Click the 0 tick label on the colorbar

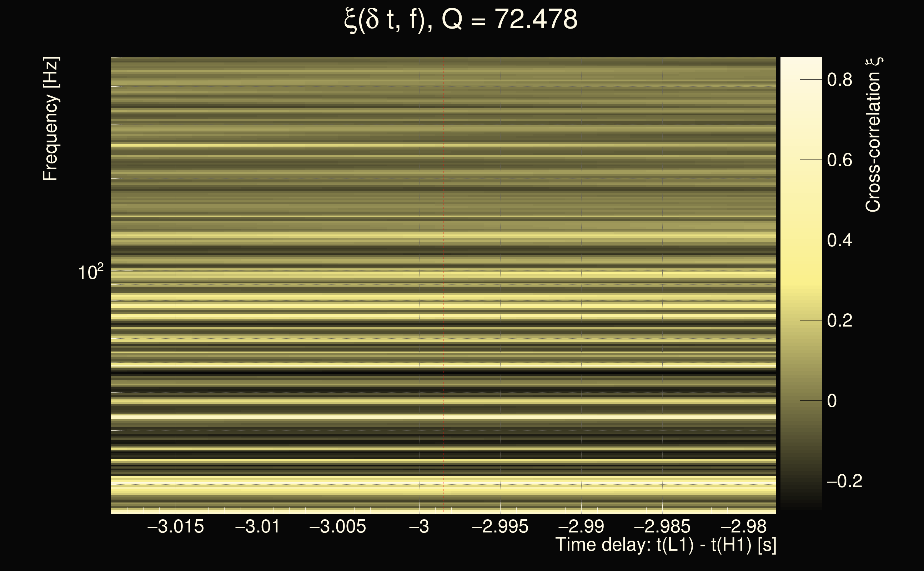[x=832, y=401]
